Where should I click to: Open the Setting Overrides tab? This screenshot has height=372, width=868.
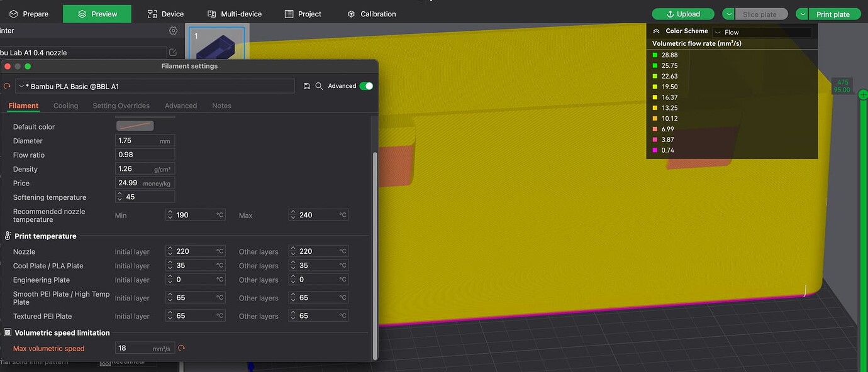point(121,106)
